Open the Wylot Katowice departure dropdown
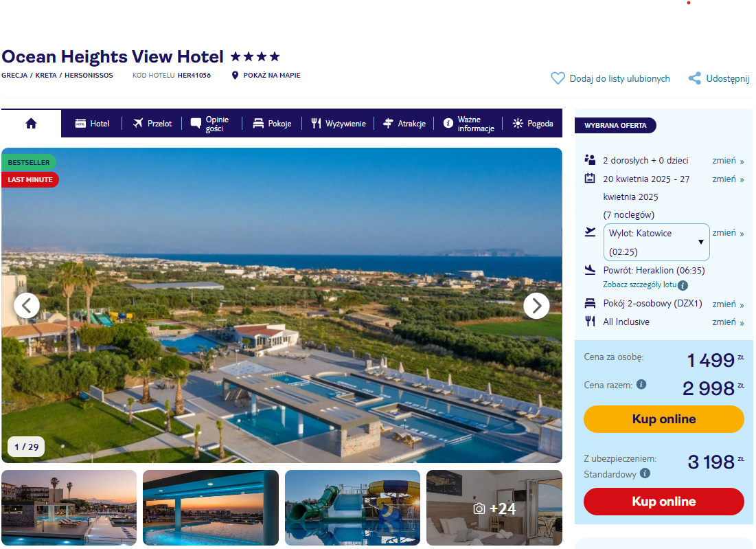Screen dimensions: 756x549 656,242
